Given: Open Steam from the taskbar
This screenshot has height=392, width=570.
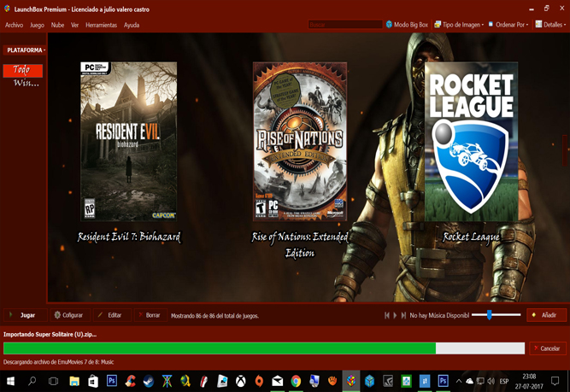Looking at the screenshot, I should tap(149, 381).
